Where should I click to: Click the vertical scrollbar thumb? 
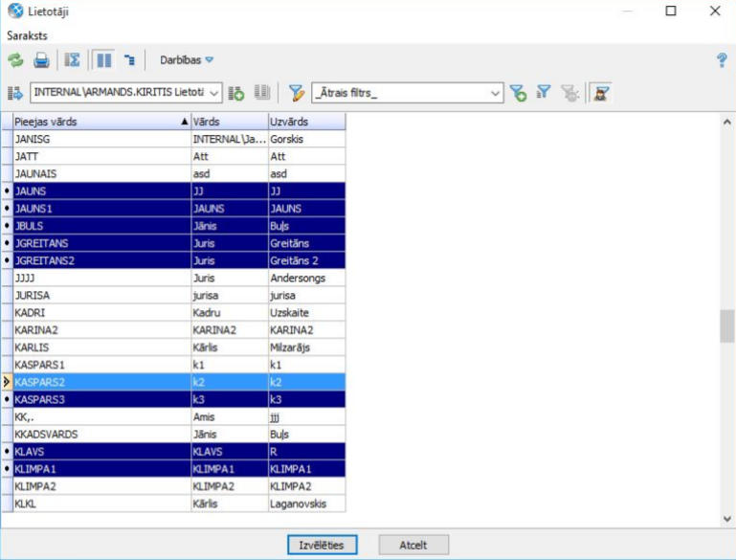coord(727,325)
